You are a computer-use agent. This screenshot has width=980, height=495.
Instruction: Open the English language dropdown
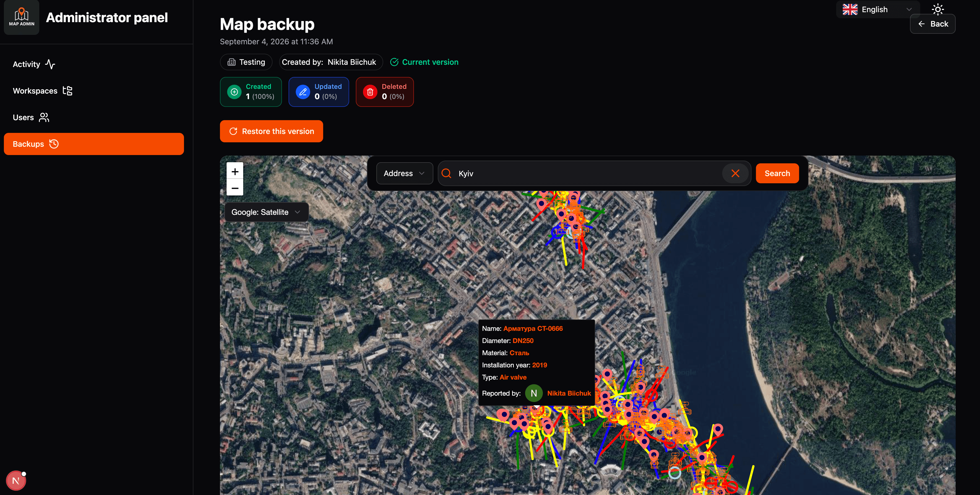click(x=877, y=9)
